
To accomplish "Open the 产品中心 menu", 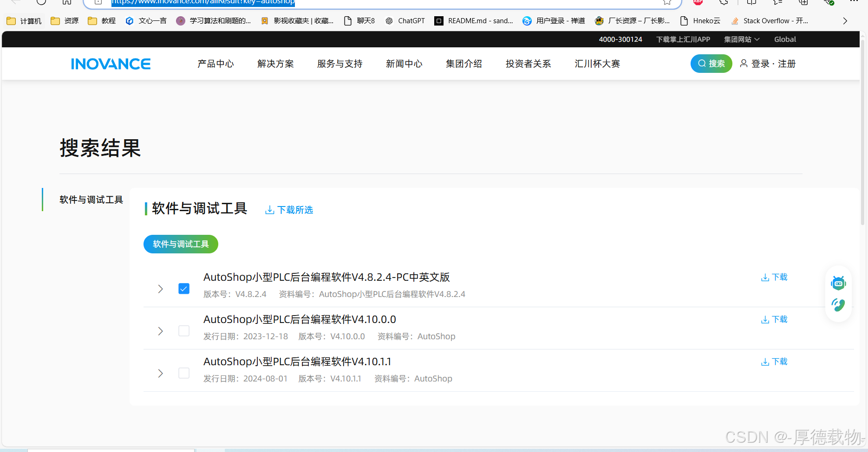I will [215, 64].
